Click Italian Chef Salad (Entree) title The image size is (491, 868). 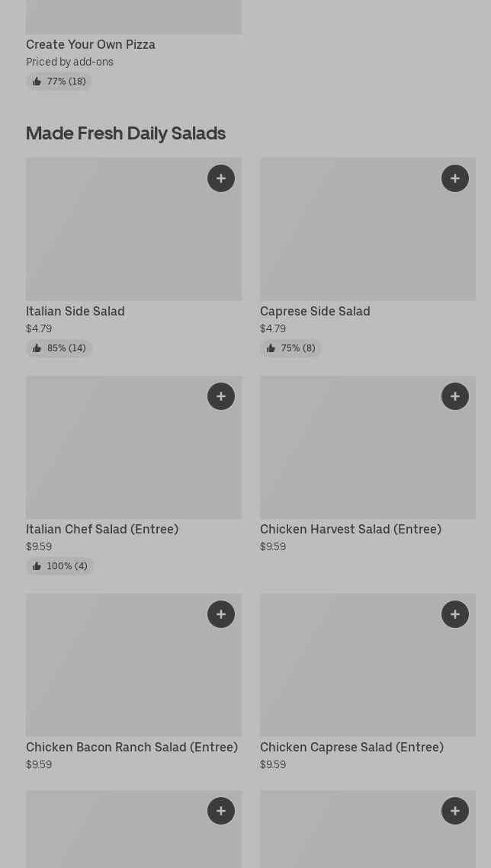click(102, 529)
